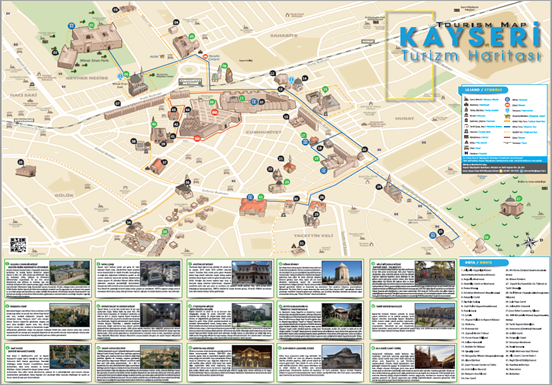
Task: Select the solid red line swatch in the legend
Action: [x=507, y=138]
